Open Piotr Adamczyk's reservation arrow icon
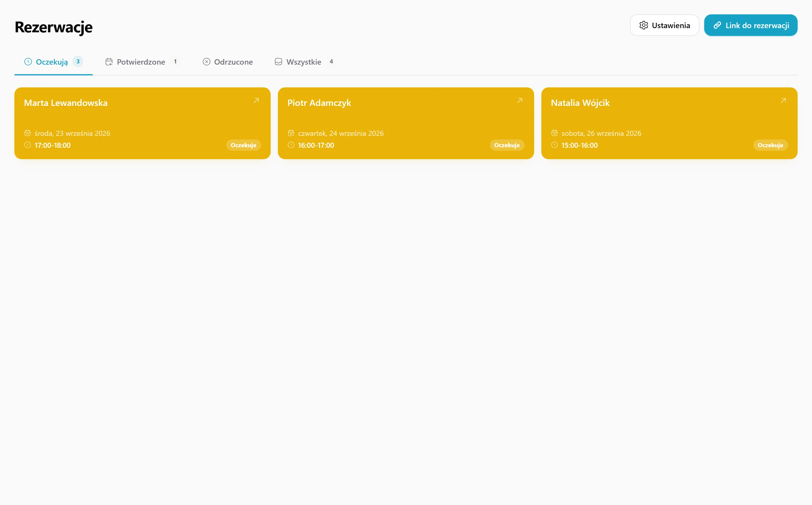 [x=519, y=101]
